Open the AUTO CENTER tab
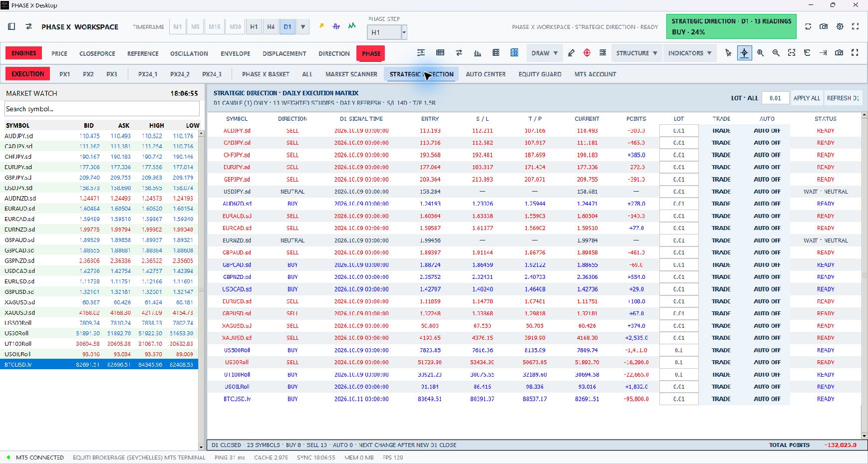 point(486,74)
